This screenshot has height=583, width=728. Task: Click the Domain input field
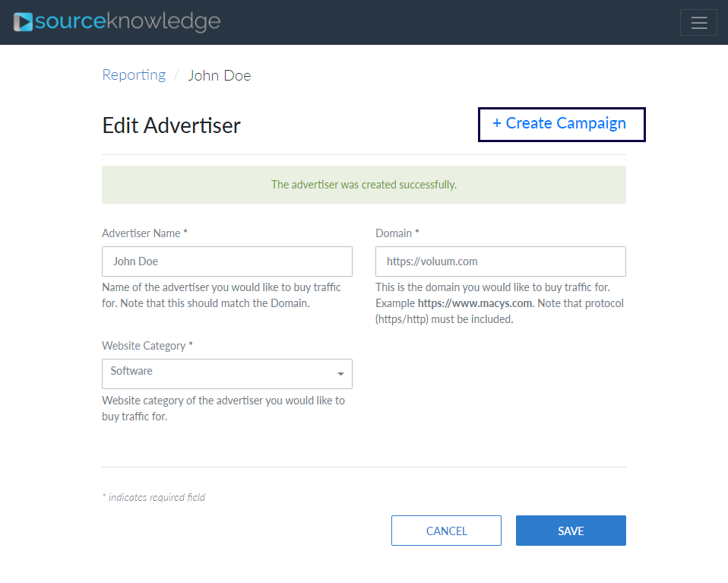(500, 261)
